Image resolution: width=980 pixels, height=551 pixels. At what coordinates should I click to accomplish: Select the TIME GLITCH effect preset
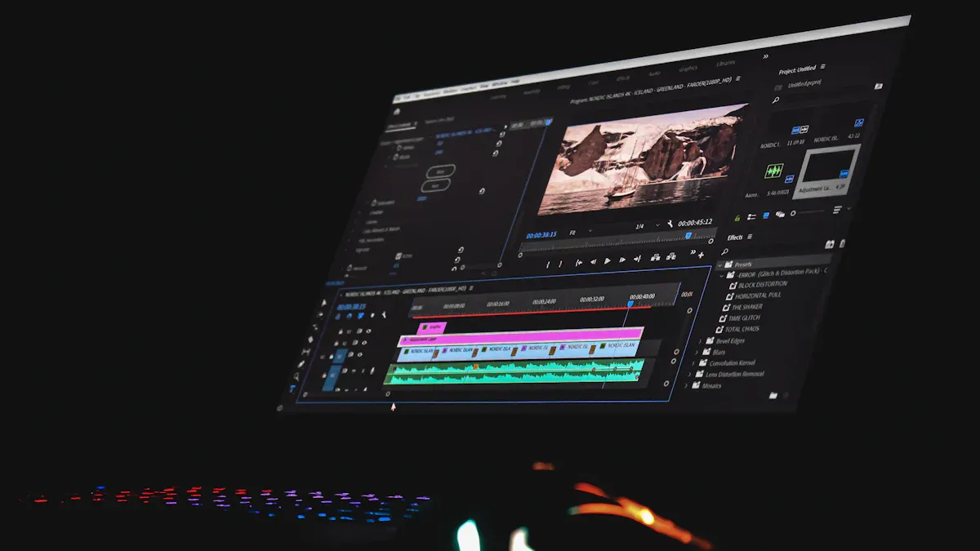coord(744,318)
